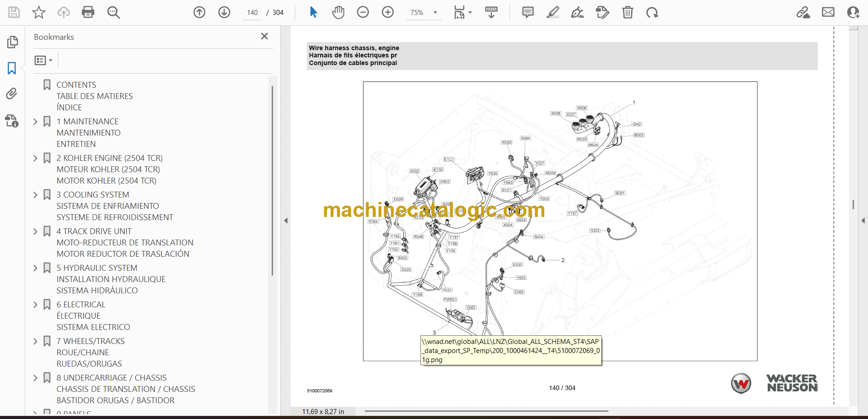Open the fill and sign tool
The width and height of the screenshot is (868, 419).
click(x=577, y=12)
